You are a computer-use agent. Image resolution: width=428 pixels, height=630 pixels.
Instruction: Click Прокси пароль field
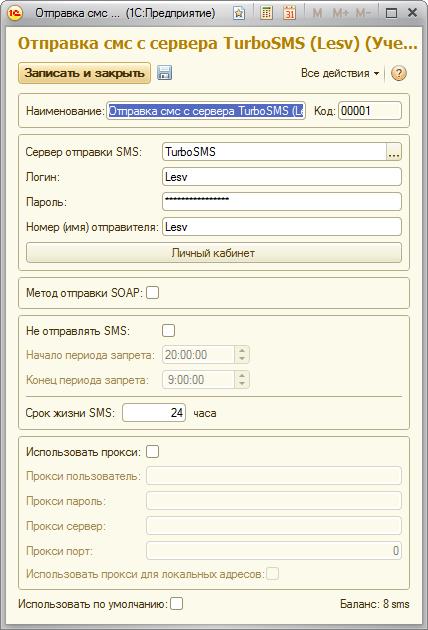(x=274, y=501)
